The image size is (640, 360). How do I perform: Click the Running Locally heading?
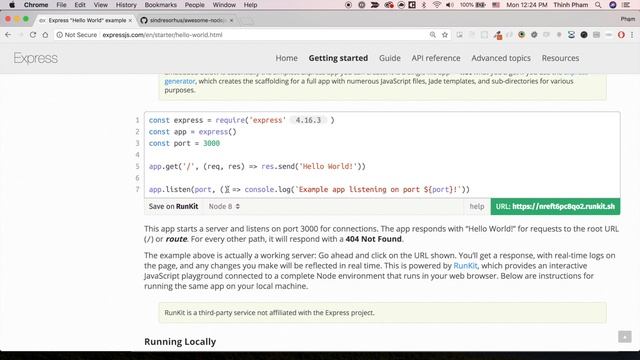click(180, 342)
